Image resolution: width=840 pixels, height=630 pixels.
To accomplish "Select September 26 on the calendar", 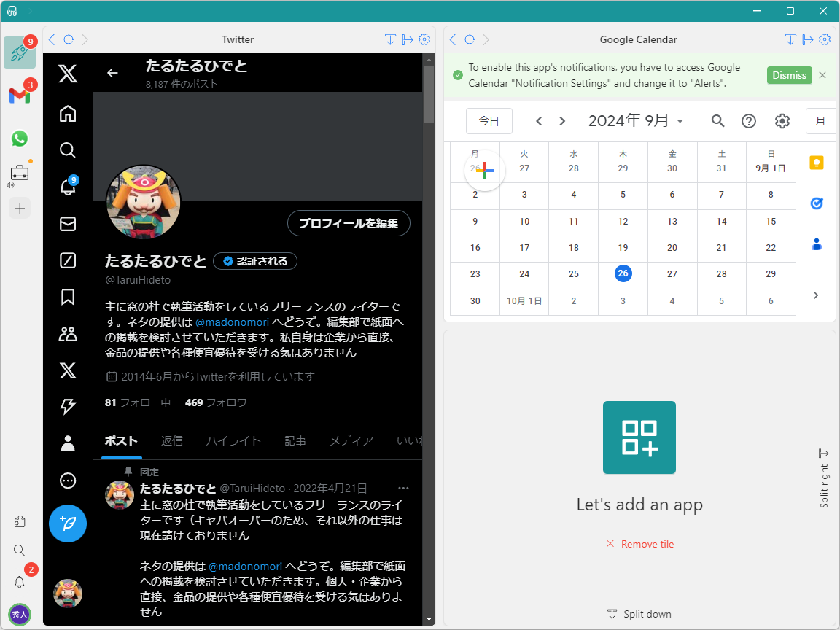I will coord(623,275).
